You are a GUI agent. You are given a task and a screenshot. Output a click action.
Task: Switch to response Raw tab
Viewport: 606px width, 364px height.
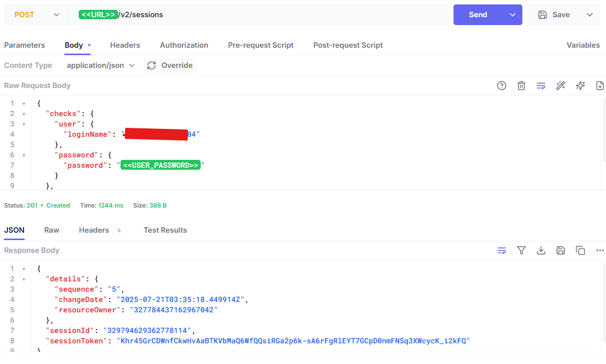(52, 230)
